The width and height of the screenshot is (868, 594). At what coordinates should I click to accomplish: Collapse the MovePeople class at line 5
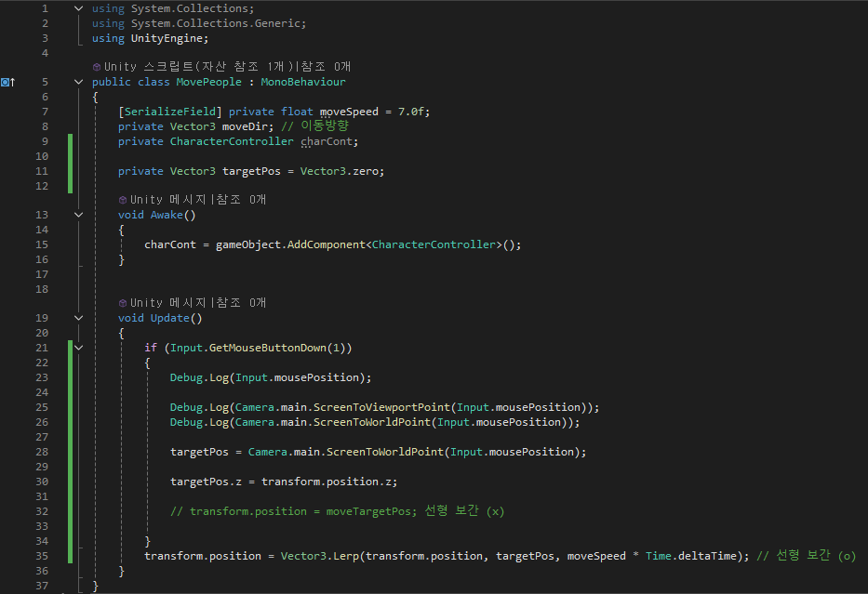pyautogui.click(x=78, y=82)
